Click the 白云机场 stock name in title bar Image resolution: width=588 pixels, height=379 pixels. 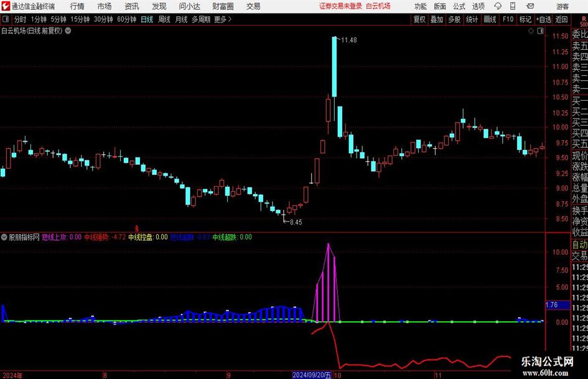pyautogui.click(x=378, y=6)
